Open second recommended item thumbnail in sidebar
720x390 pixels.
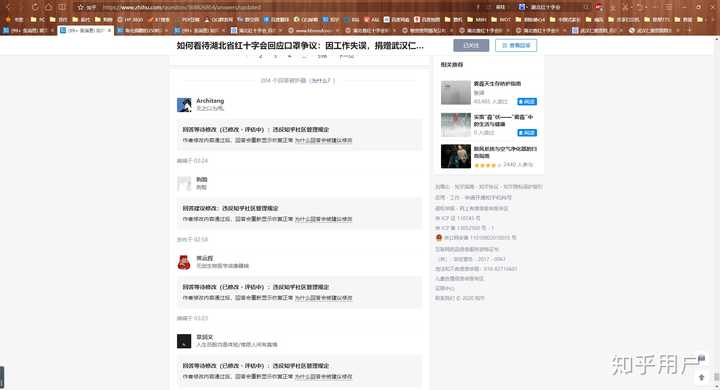point(456,124)
